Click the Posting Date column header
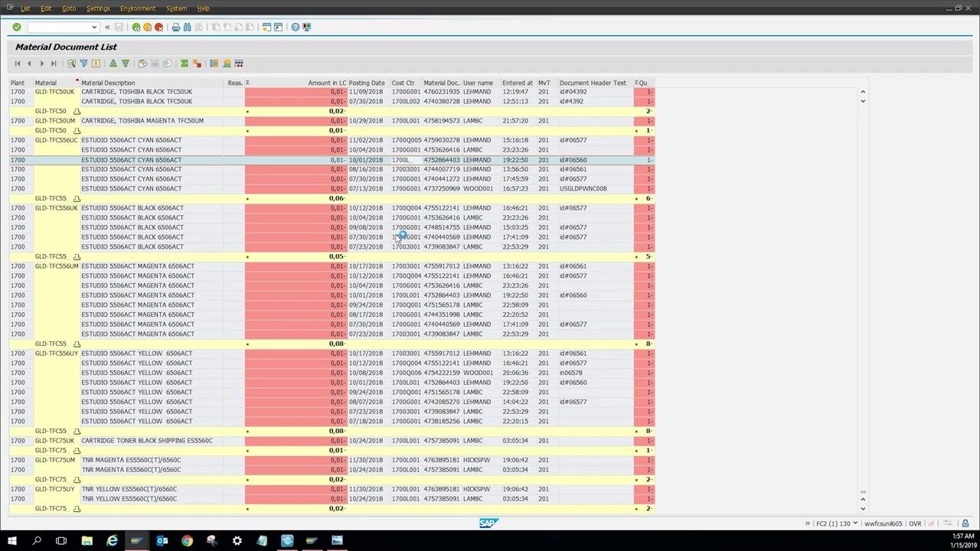 click(x=368, y=83)
